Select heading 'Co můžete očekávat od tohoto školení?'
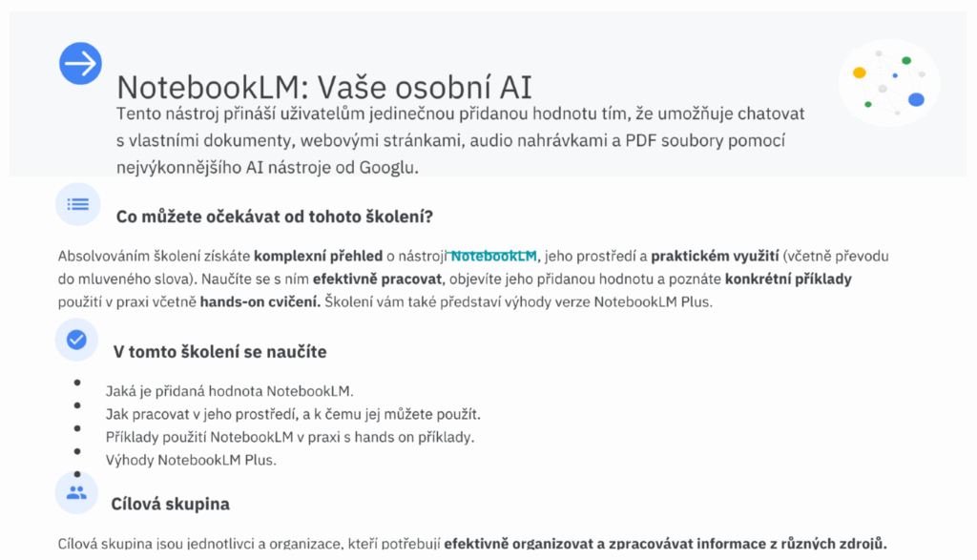977x560 pixels. [275, 217]
